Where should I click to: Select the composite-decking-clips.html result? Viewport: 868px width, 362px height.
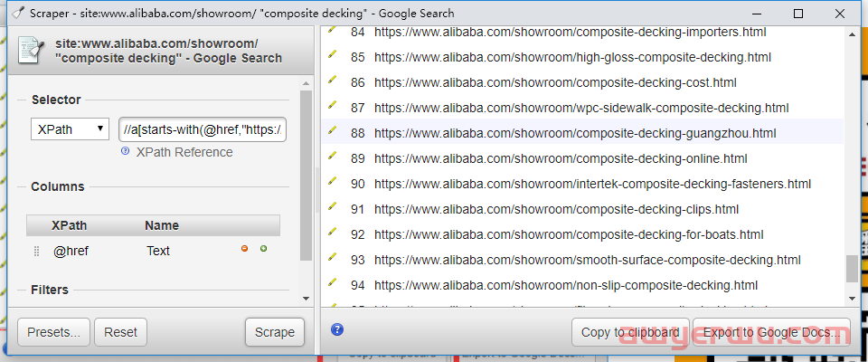[556, 210]
